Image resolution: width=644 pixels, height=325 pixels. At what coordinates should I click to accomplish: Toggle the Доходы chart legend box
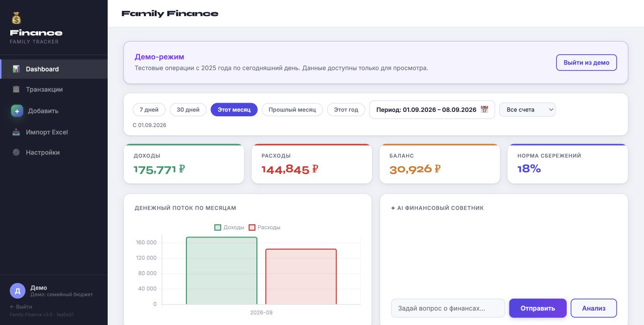click(218, 227)
